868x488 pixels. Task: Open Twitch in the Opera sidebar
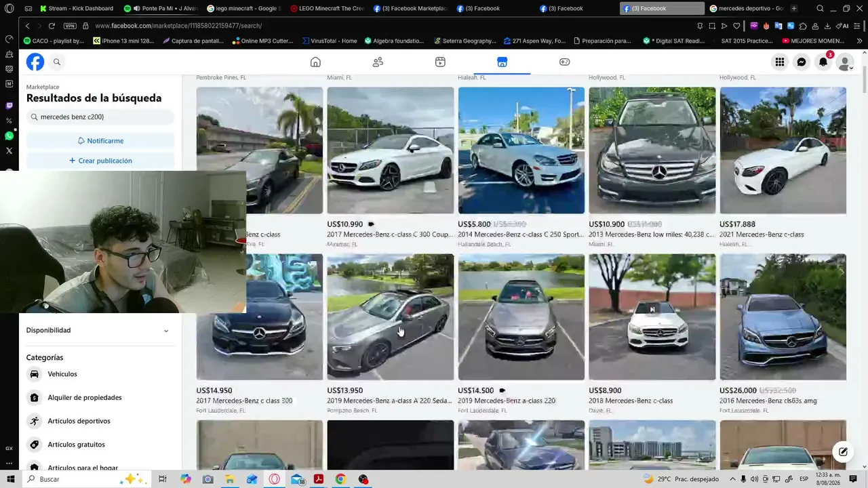click(9, 106)
